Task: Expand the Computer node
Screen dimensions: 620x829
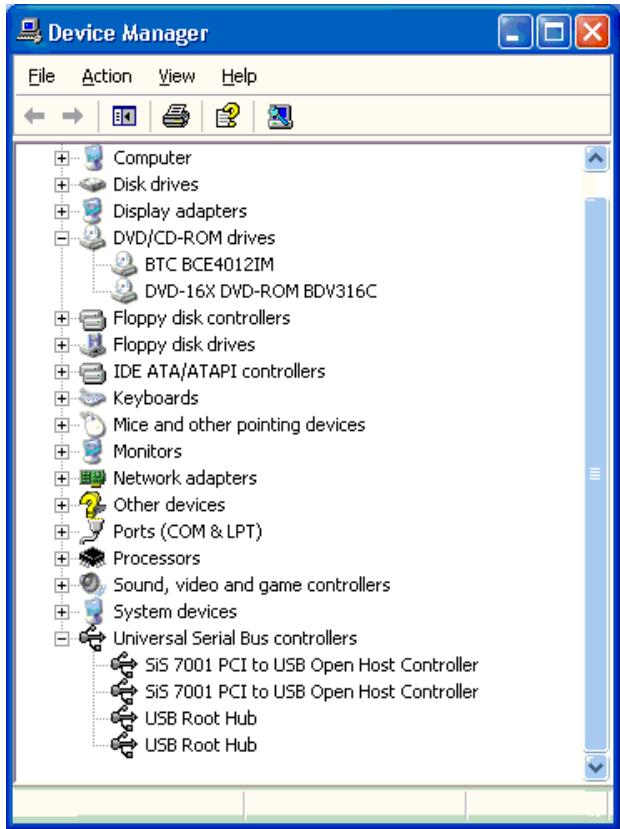Action: tap(62, 158)
